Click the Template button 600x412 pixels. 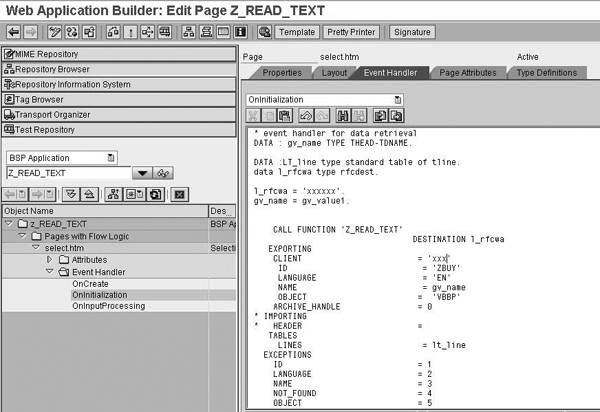coord(296,32)
